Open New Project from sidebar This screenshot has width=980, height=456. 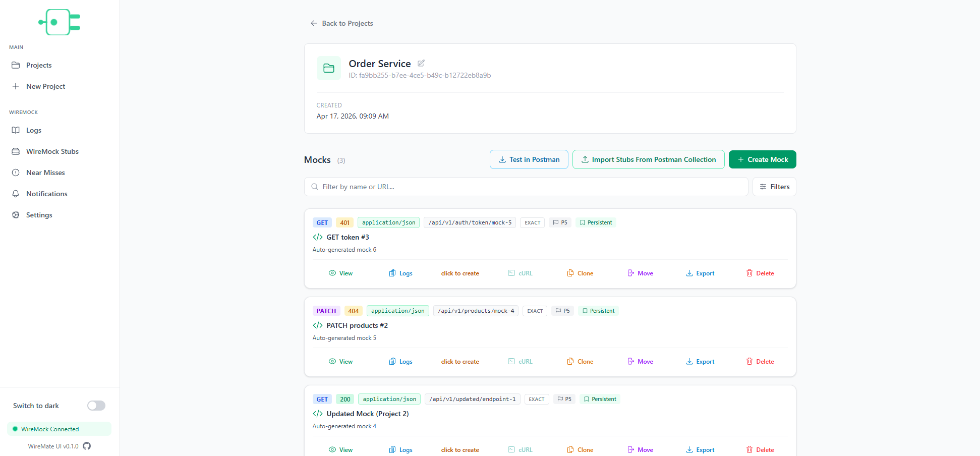60,86
